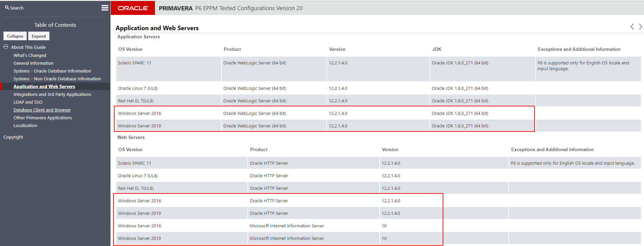
Task: Click the Web Servers caption
Action: pyautogui.click(x=131, y=137)
